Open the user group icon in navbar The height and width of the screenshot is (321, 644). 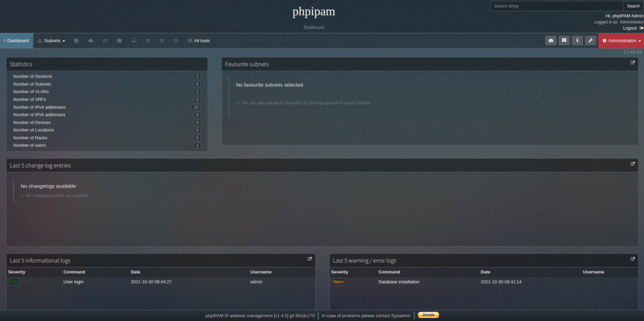76,41
